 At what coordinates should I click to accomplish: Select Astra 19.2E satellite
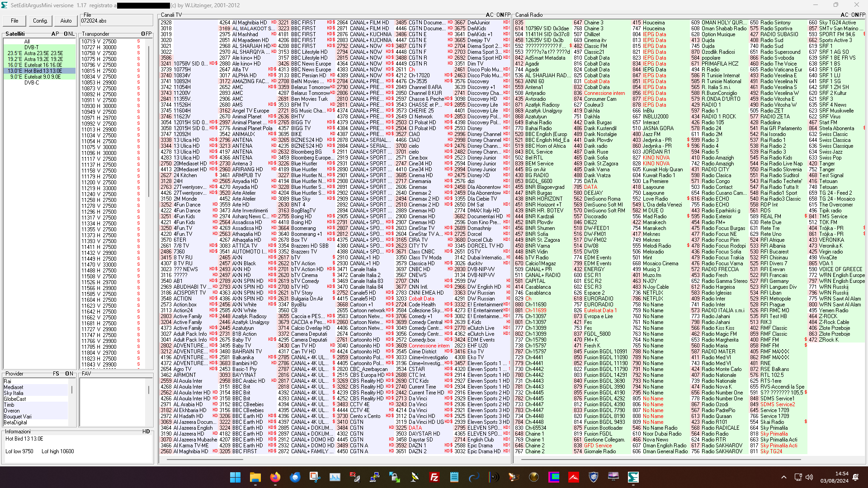tap(40, 59)
